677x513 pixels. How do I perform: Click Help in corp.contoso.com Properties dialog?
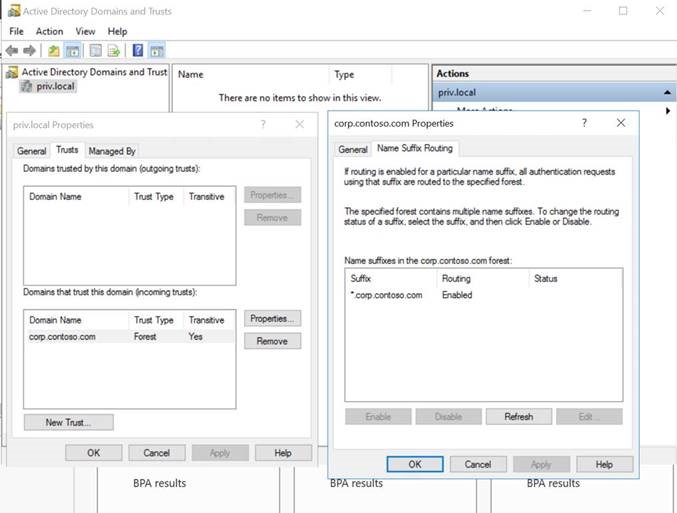pos(604,464)
